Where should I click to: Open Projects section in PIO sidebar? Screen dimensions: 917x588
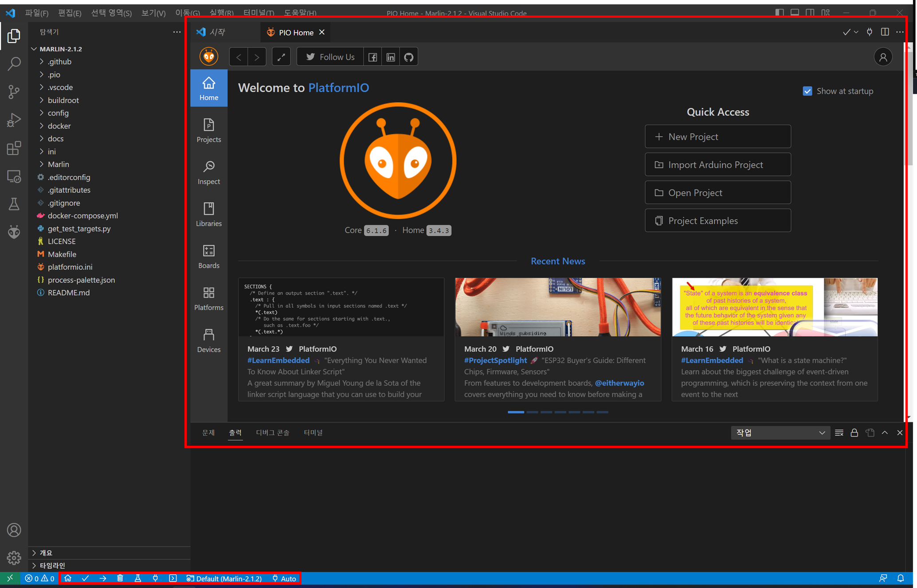[x=209, y=130]
